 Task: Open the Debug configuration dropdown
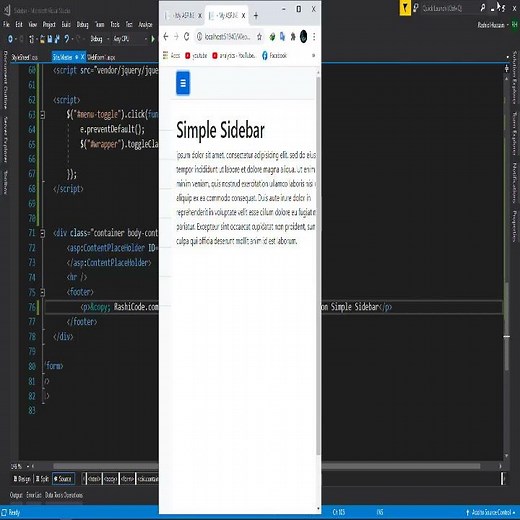[x=100, y=39]
